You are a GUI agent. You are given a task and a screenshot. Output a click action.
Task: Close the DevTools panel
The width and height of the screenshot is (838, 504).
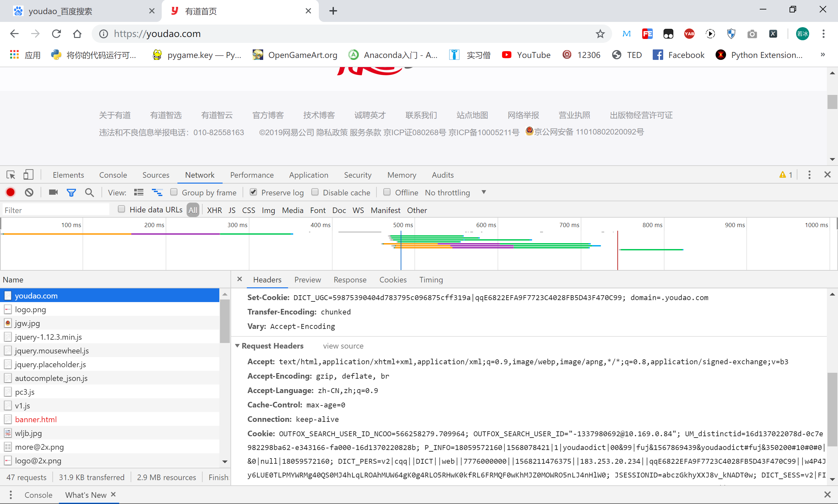tap(828, 174)
